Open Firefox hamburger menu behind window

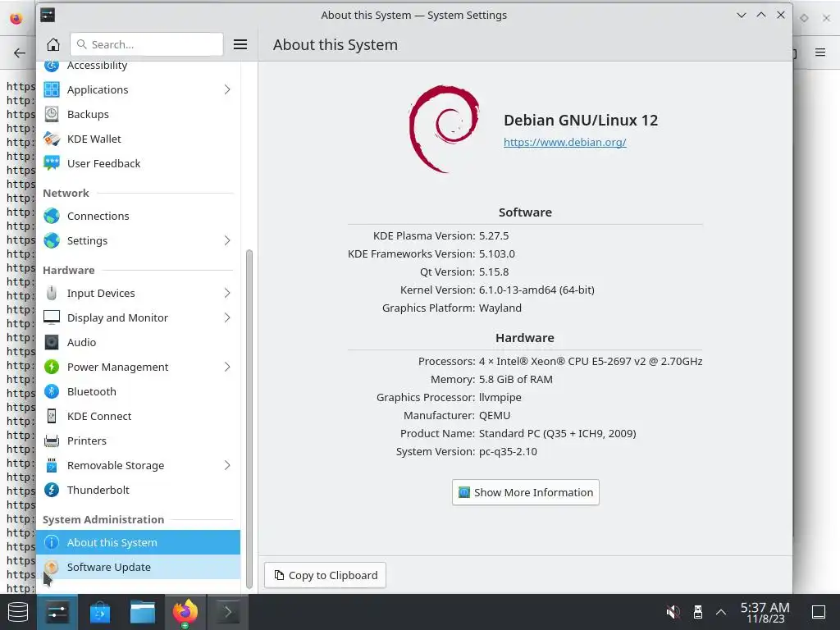(820, 52)
